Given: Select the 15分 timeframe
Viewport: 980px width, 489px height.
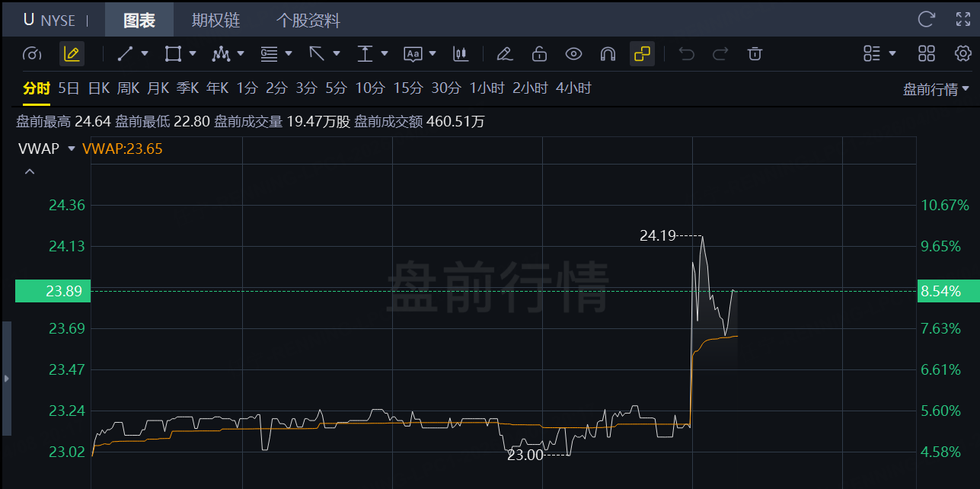Looking at the screenshot, I should click(407, 88).
